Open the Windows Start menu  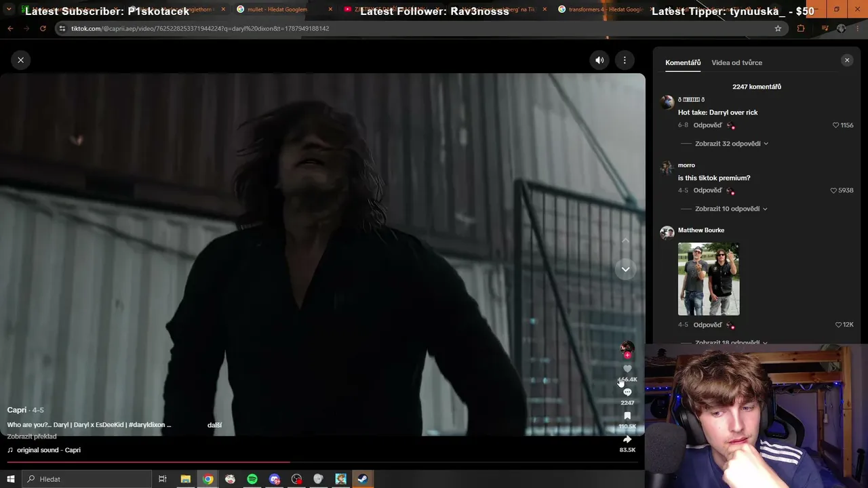pos(11,479)
